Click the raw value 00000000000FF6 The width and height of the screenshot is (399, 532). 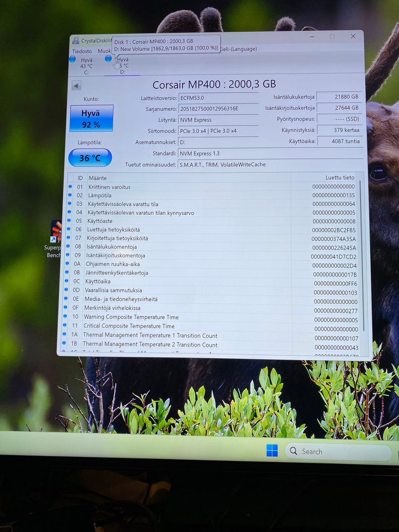point(335,284)
